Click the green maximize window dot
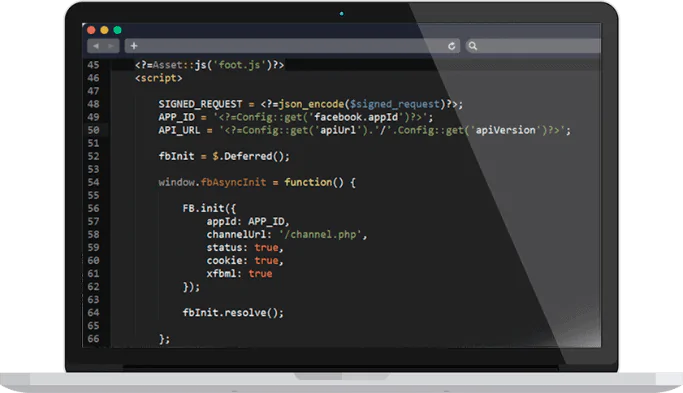The image size is (683, 393). point(117,30)
